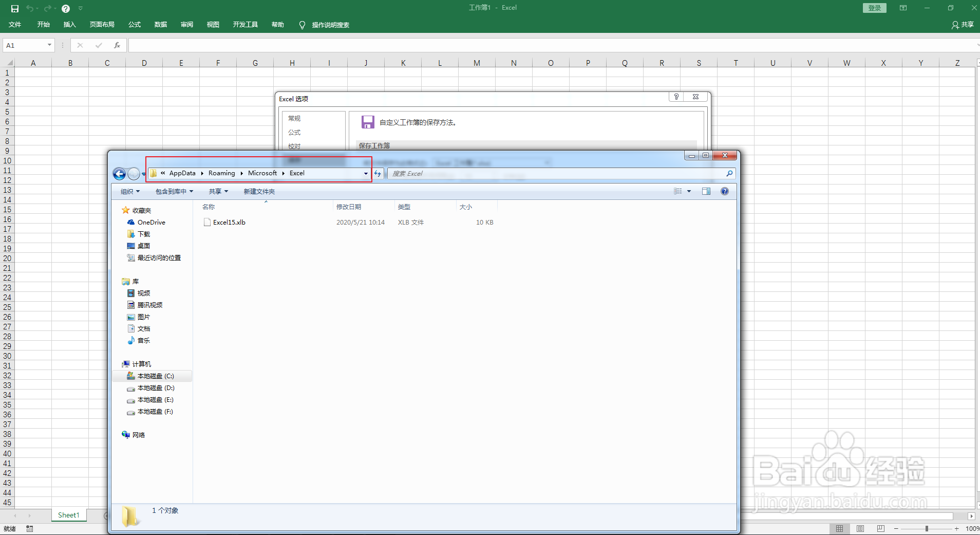The image size is (980, 535).
Task: Open the 数据 ribbon tab
Action: click(161, 25)
